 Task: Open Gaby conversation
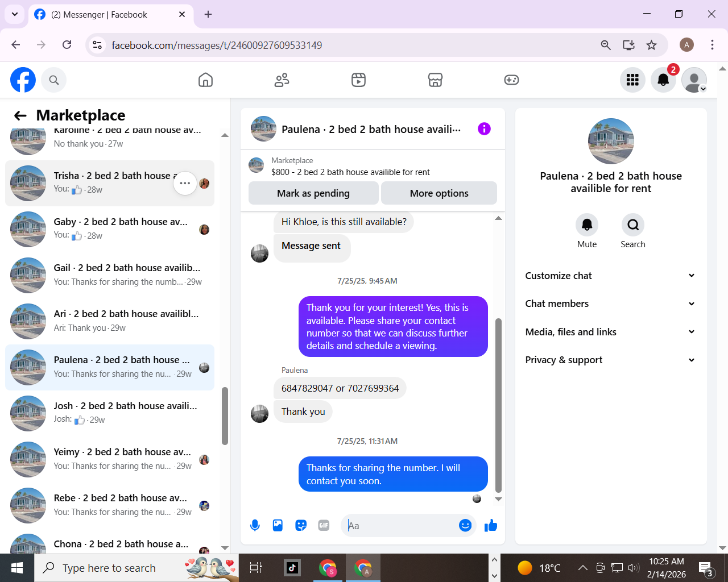click(x=110, y=229)
